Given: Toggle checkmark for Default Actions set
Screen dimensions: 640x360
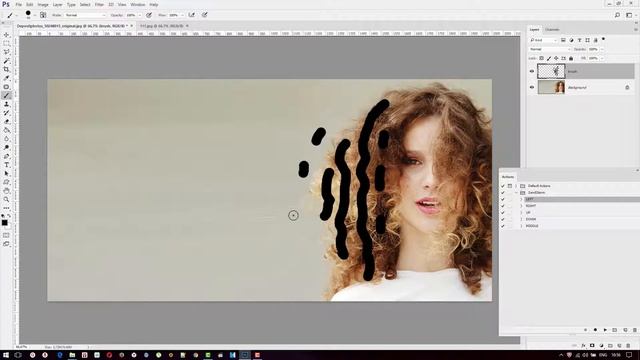Looking at the screenshot, I should (503, 186).
